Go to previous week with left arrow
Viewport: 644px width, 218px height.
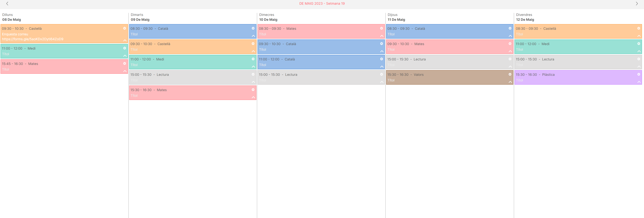tap(7, 4)
